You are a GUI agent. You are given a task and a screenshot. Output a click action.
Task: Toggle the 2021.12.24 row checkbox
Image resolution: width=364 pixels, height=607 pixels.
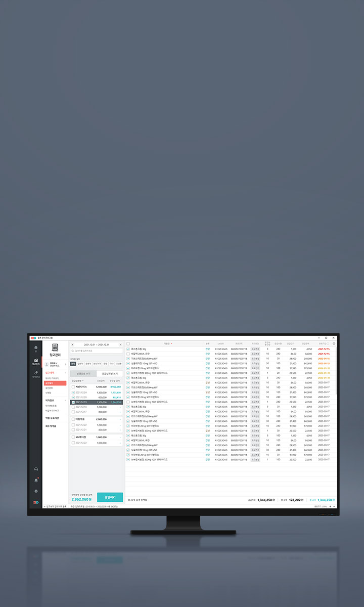tap(73, 392)
